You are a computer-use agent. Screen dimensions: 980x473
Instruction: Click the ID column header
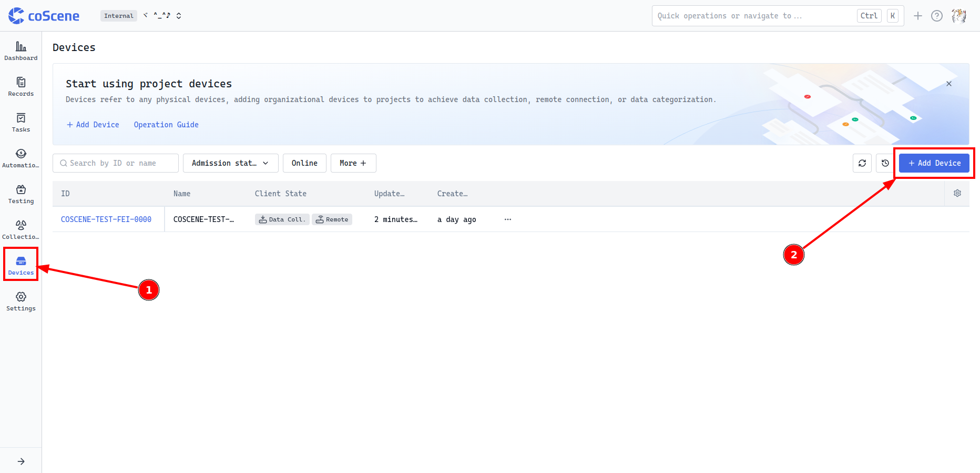click(65, 194)
